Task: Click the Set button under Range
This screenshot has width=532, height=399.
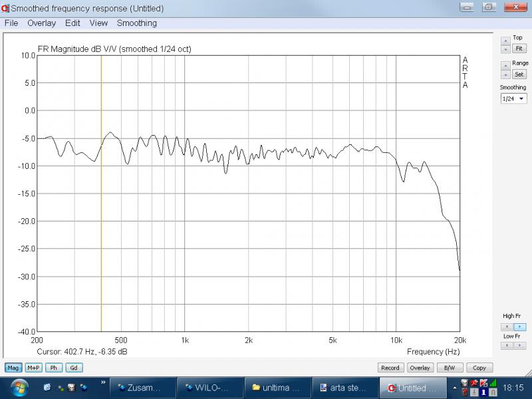Action: (519, 74)
